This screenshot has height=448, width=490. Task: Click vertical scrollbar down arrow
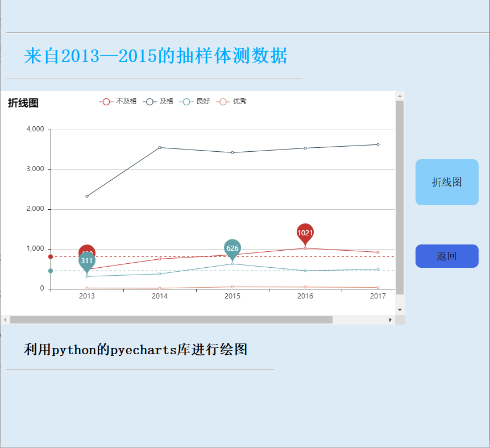(400, 310)
